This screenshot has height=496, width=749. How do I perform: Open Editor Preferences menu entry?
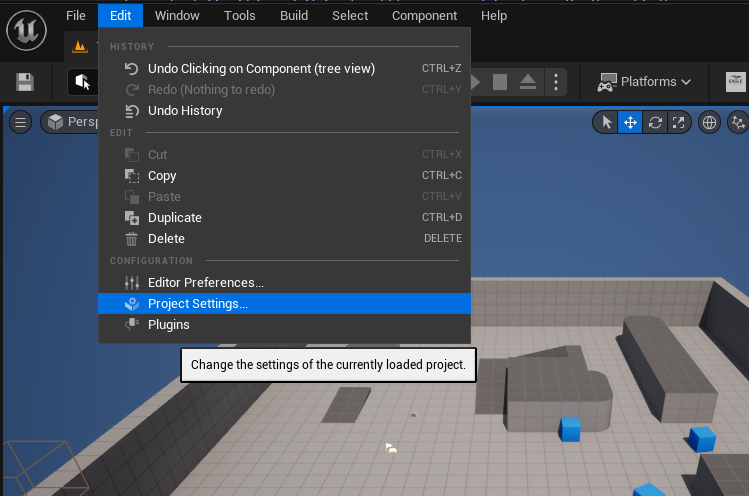pyautogui.click(x=206, y=283)
